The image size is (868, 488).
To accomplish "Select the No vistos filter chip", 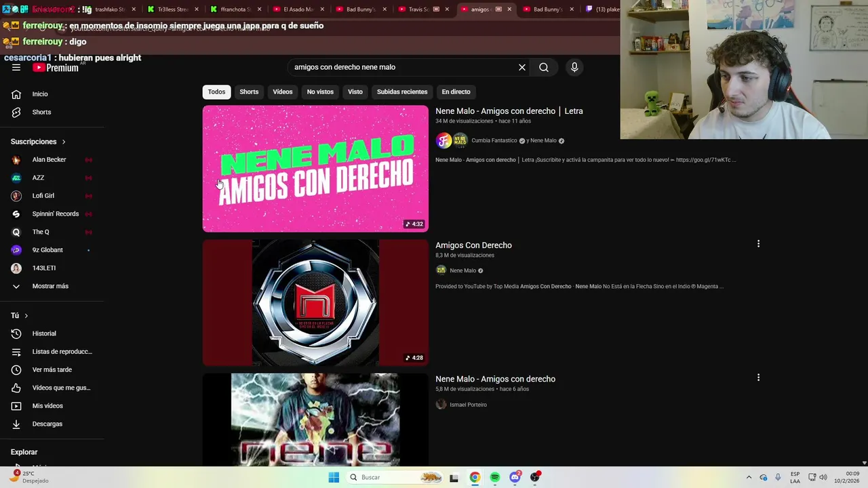I will click(320, 91).
